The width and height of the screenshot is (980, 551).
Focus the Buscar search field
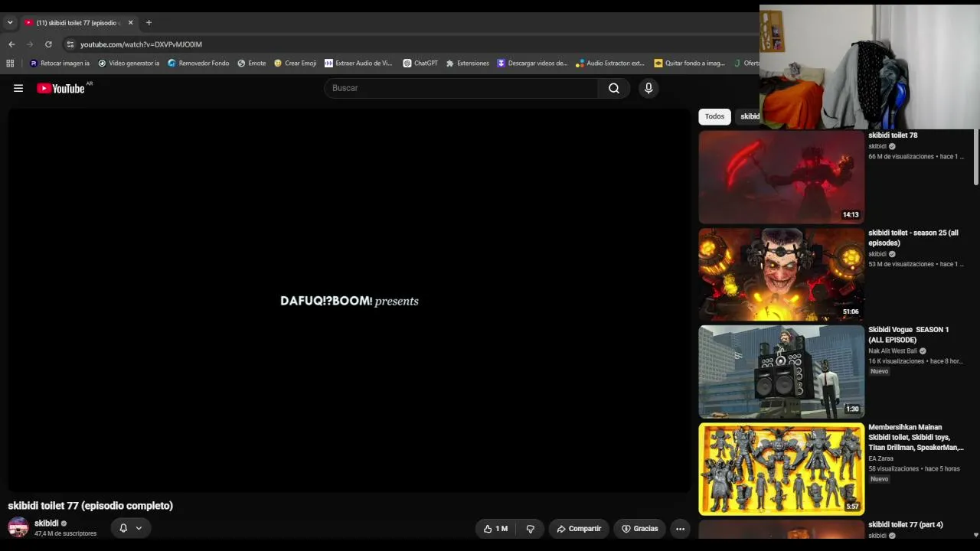point(461,88)
